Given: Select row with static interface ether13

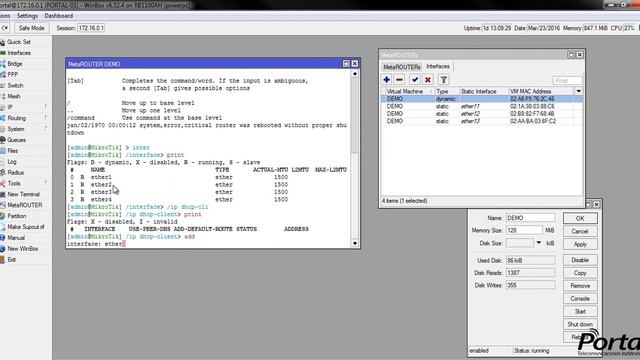Looking at the screenshot, I should pos(482,121).
